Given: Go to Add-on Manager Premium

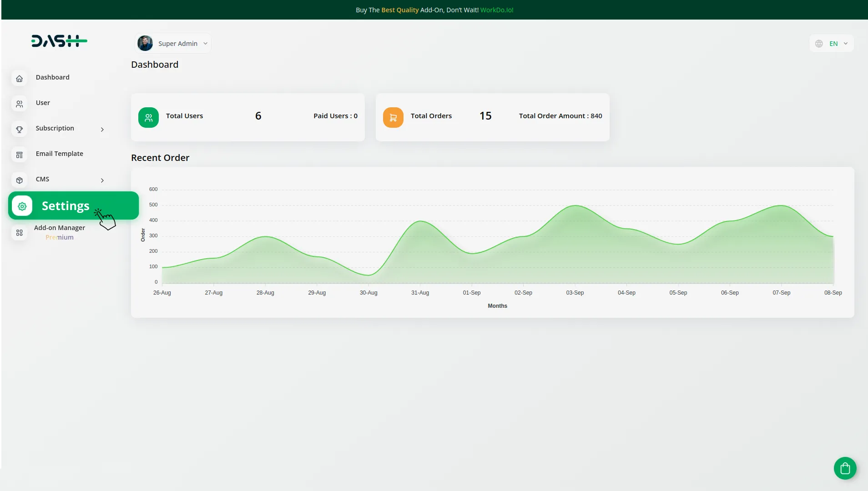Looking at the screenshot, I should (59, 232).
